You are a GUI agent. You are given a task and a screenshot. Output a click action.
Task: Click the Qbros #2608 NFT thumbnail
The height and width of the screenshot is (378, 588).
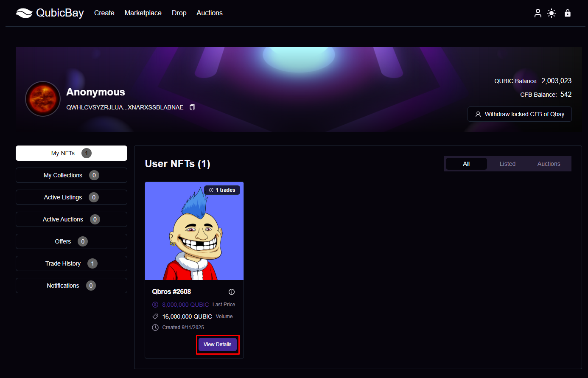194,231
